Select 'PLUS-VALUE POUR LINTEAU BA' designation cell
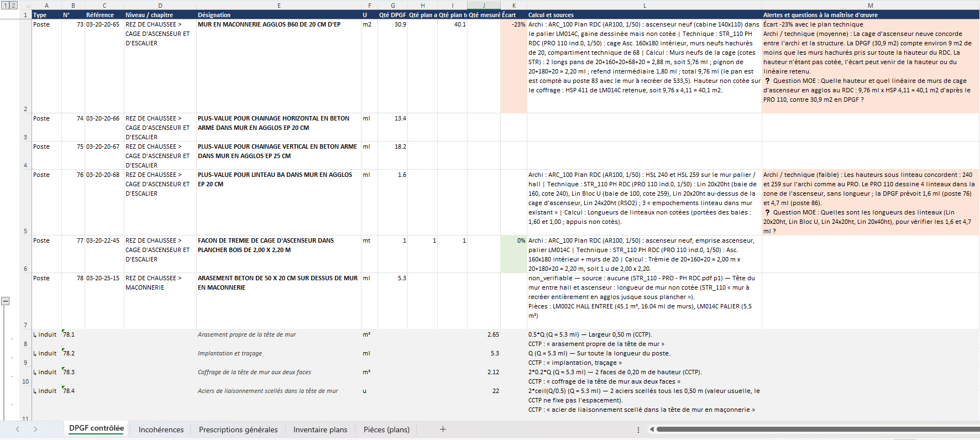This screenshot has height=440, width=980. [279, 202]
